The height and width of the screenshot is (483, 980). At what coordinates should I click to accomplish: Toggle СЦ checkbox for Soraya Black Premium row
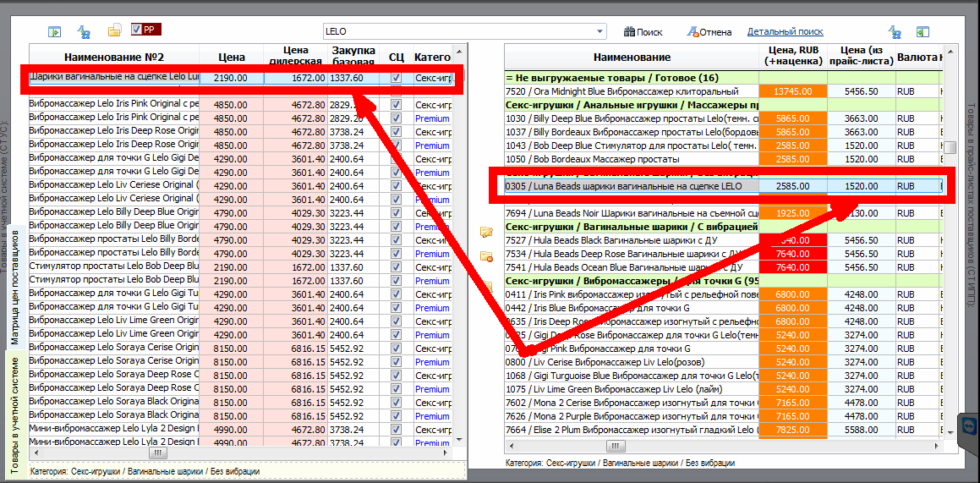coord(396,415)
